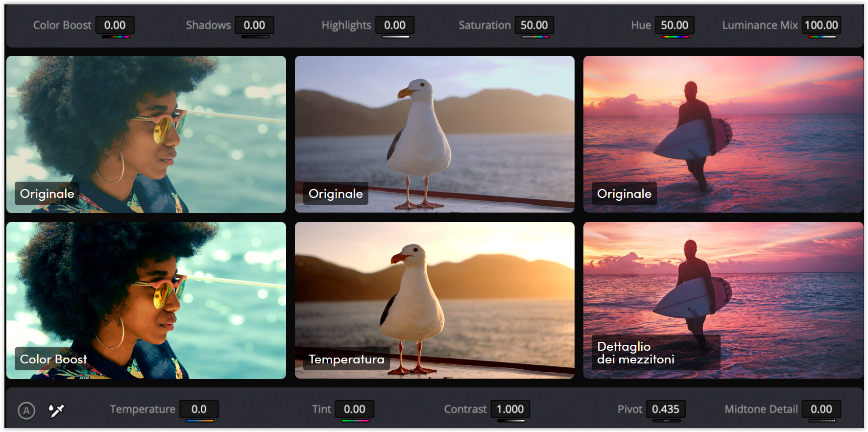Click the auto balance (A) icon
The image size is (868, 432).
coord(26,410)
